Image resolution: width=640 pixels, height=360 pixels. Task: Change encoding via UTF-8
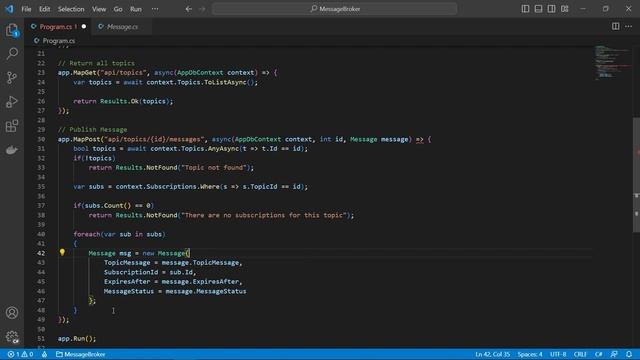click(558, 354)
